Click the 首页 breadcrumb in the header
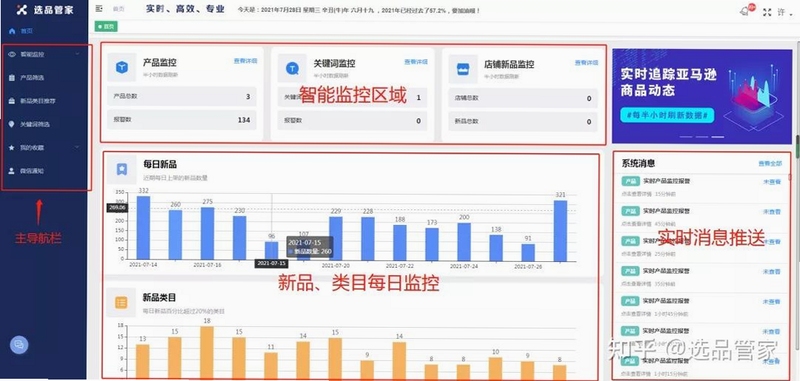This screenshot has height=381, width=800. pos(118,9)
